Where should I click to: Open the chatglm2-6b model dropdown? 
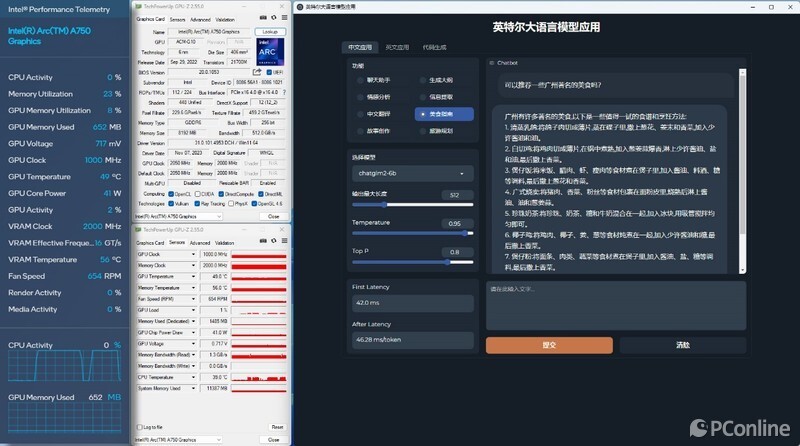[x=412, y=174]
